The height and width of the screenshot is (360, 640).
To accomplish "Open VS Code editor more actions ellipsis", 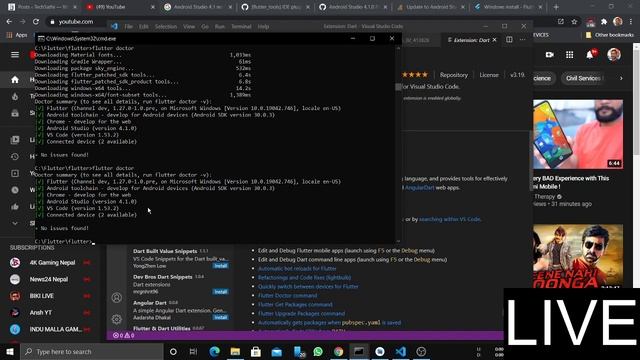I will click(522, 40).
